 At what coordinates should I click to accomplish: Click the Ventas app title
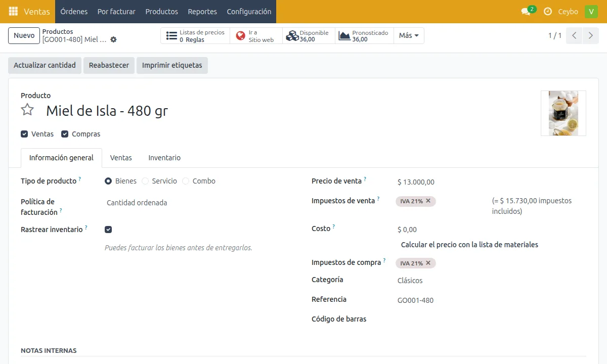click(37, 12)
